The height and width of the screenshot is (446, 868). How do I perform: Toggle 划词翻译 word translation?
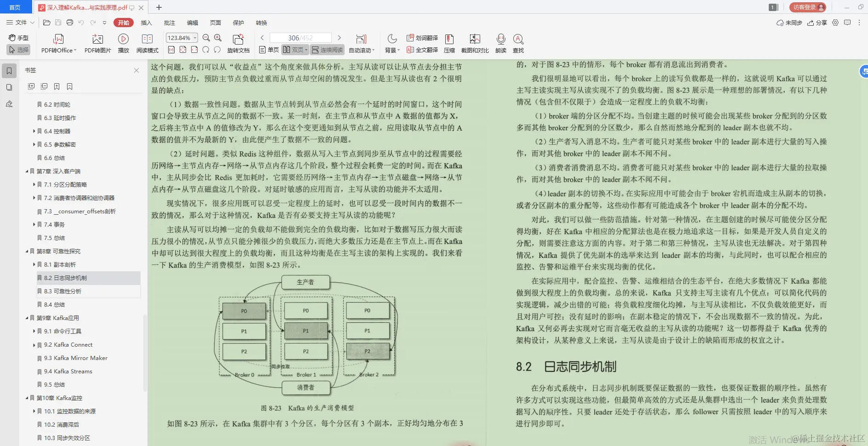pos(422,38)
